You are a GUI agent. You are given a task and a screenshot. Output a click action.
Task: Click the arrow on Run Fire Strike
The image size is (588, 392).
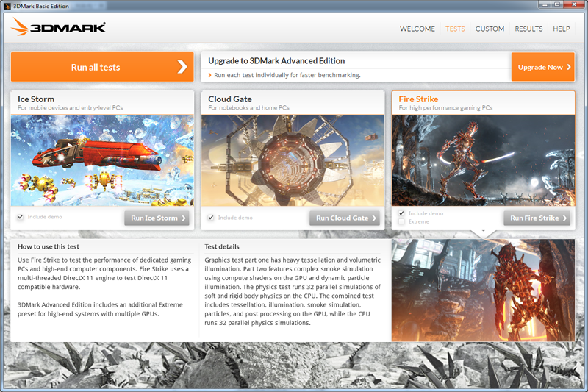pos(565,218)
